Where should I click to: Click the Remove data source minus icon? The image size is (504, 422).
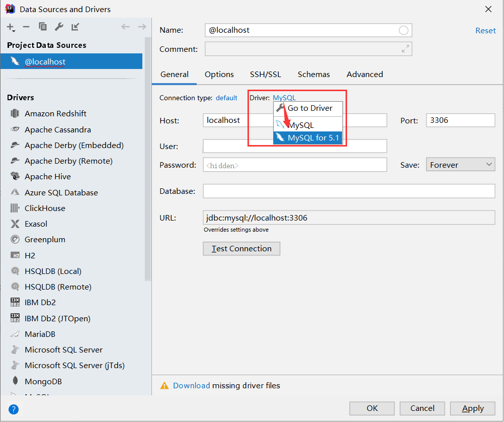[26, 27]
